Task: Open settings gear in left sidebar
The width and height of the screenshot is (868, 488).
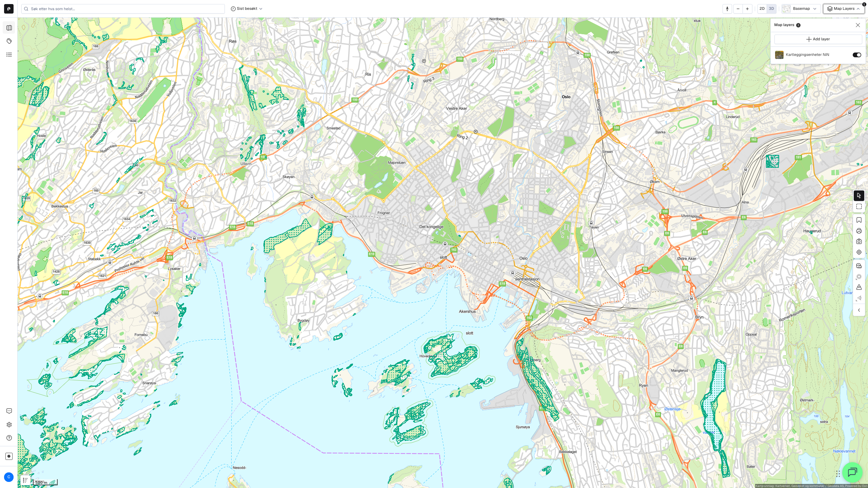Action: pos(9,425)
